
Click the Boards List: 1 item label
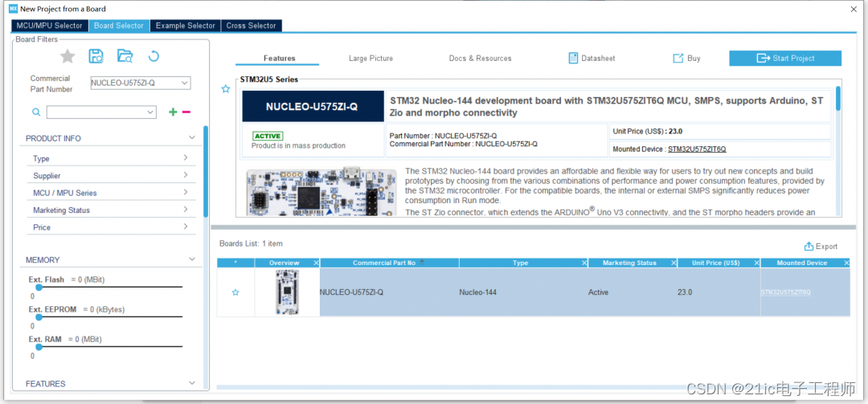[x=251, y=243]
